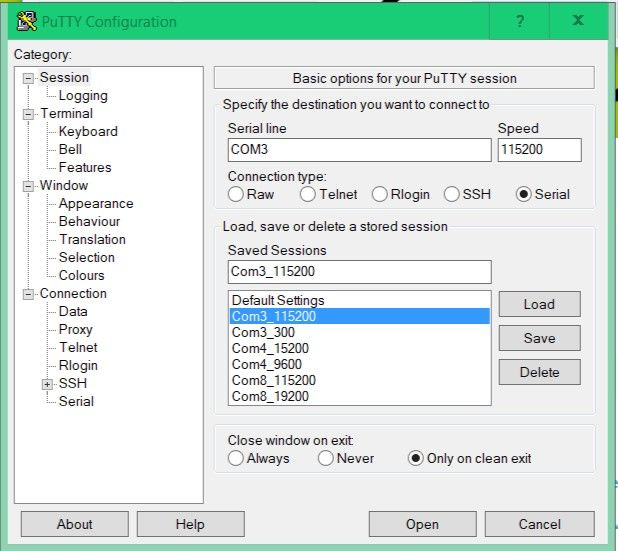The image size is (618, 551).
Task: Click the Delete button
Action: (x=540, y=372)
